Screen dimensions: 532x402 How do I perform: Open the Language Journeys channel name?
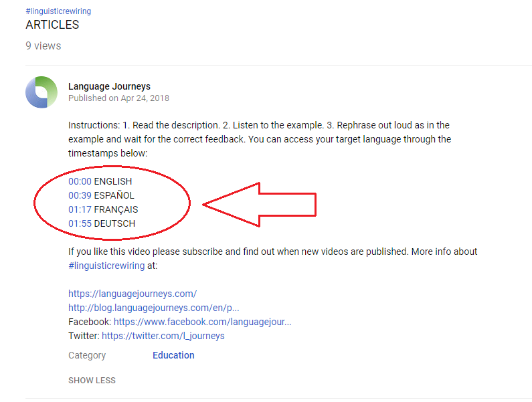tap(109, 86)
